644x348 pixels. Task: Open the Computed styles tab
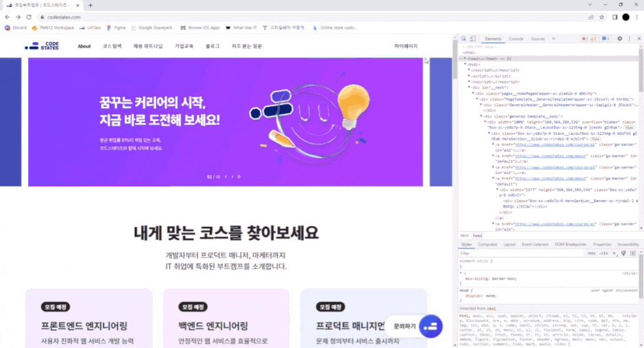(x=488, y=245)
